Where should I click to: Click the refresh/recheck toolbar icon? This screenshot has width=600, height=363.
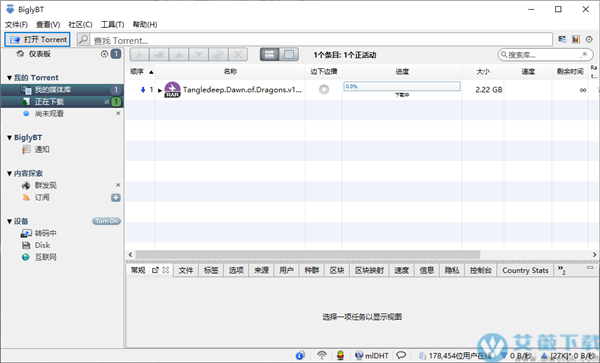point(218,55)
